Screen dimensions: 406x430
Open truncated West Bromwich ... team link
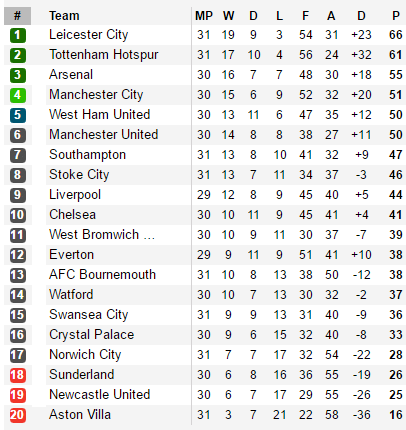[x=102, y=235]
